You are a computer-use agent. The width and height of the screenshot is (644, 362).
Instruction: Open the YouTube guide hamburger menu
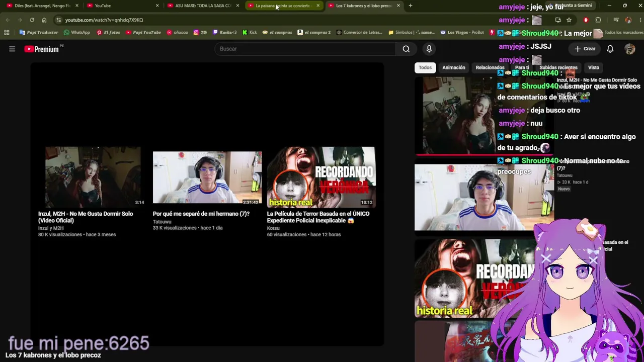12,49
